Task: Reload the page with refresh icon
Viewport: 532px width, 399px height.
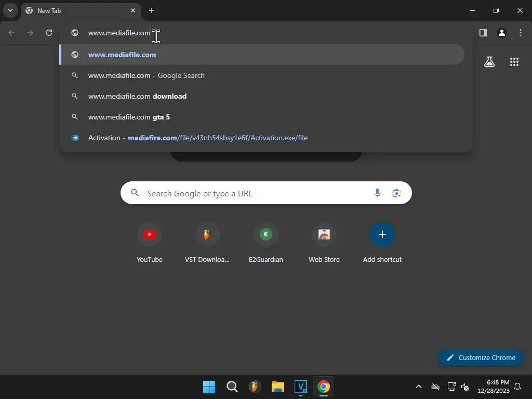Action: pos(49,33)
